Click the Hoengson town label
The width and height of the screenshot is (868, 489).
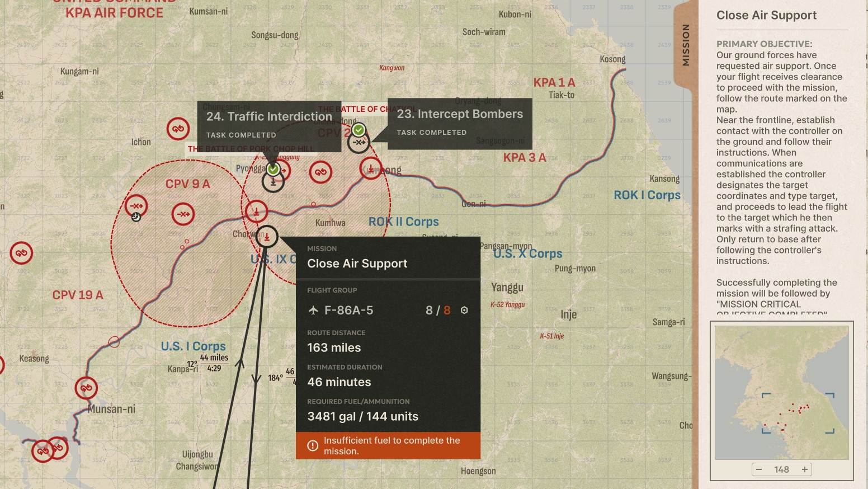(478, 471)
